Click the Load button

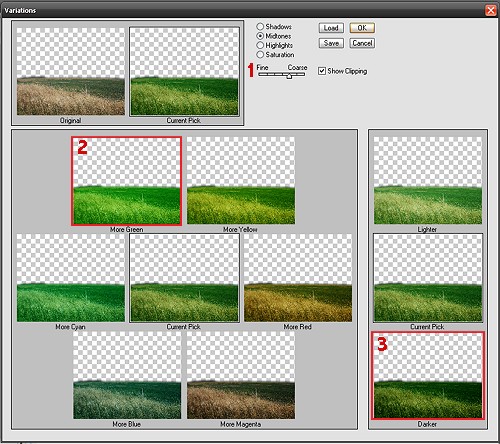331,28
